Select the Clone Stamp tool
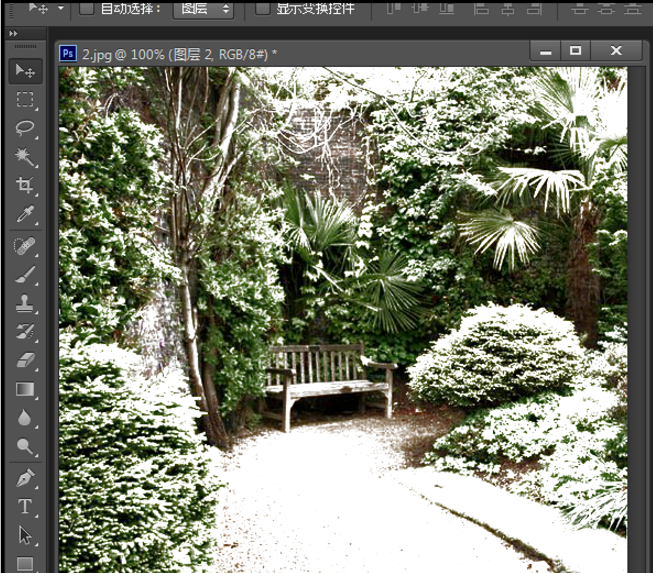This screenshot has width=653, height=573. pyautogui.click(x=25, y=303)
